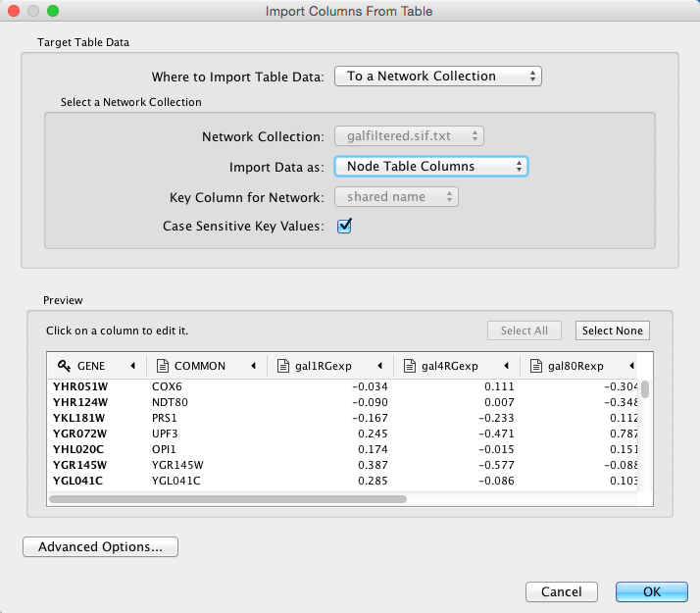Click the arrow next to COMMON column

click(x=254, y=366)
